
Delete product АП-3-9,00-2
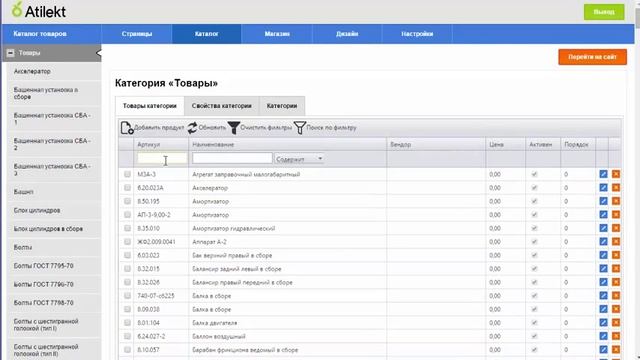(616, 215)
